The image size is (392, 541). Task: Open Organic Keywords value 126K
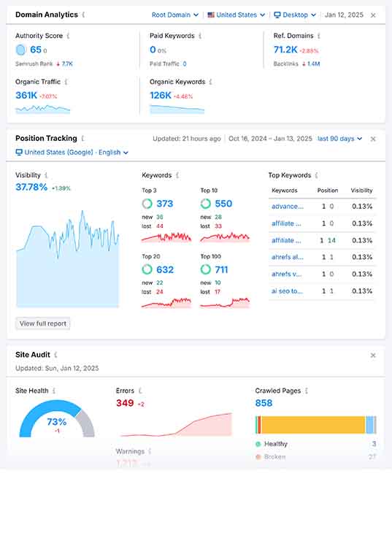pos(161,95)
